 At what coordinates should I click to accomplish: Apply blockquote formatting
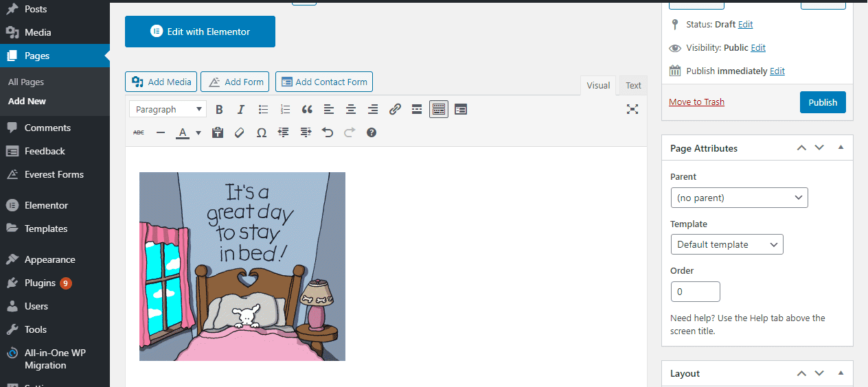pos(307,109)
